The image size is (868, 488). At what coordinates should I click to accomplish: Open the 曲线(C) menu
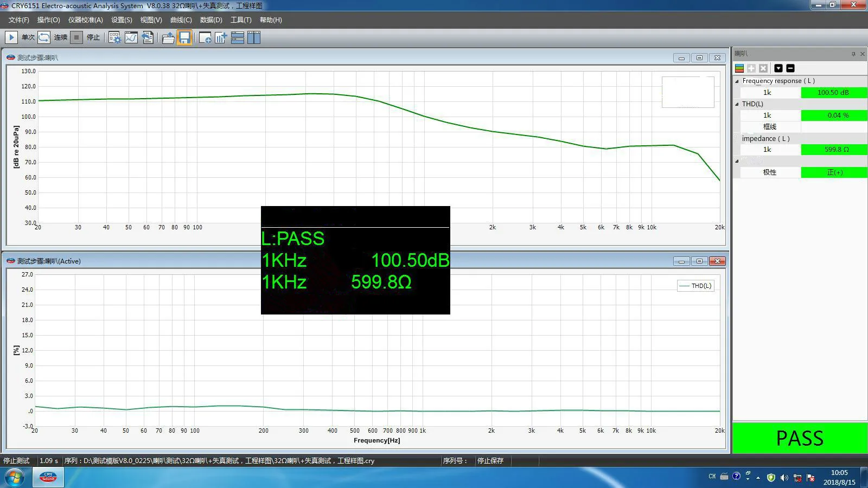(x=181, y=20)
